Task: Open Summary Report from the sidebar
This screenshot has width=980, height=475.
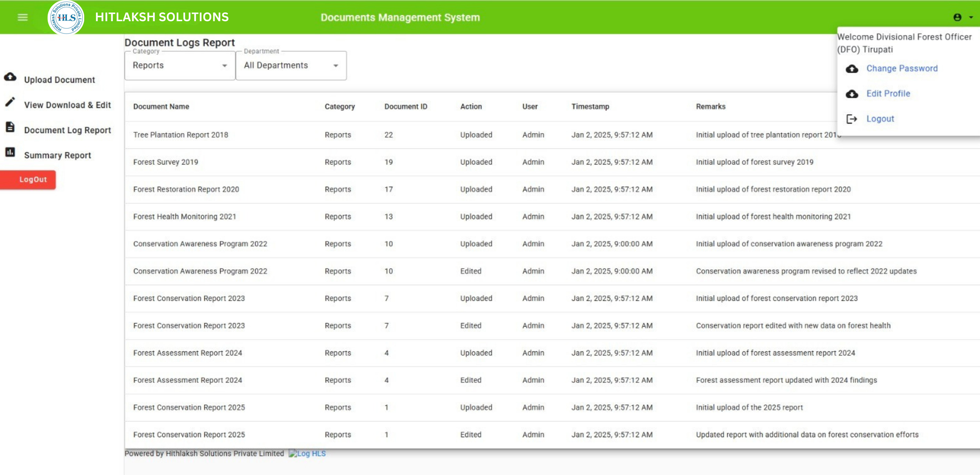Action: pyautogui.click(x=57, y=155)
